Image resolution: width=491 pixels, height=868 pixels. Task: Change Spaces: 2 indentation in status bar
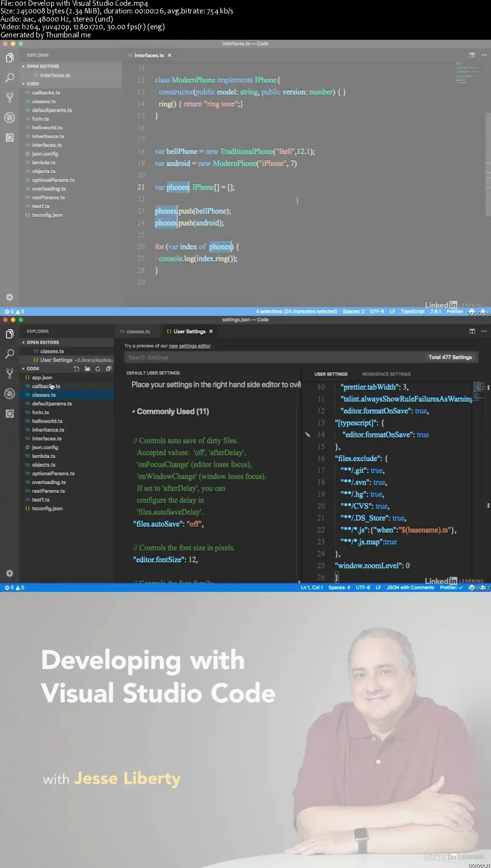click(353, 312)
